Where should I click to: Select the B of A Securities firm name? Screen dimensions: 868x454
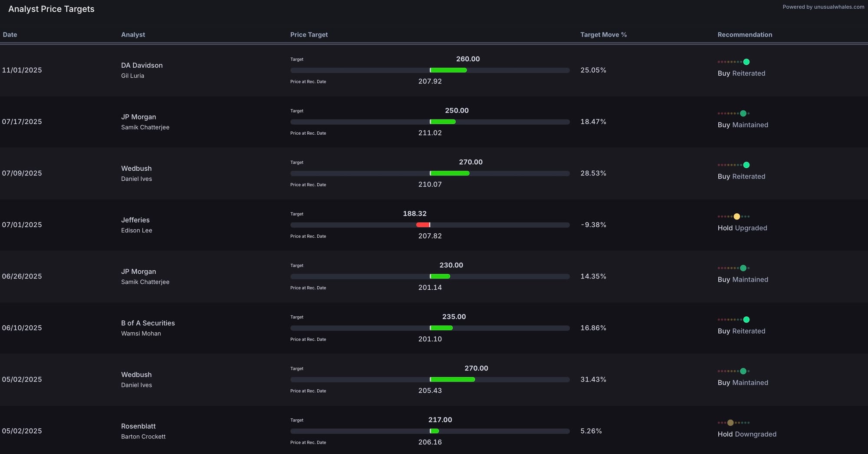click(x=148, y=323)
